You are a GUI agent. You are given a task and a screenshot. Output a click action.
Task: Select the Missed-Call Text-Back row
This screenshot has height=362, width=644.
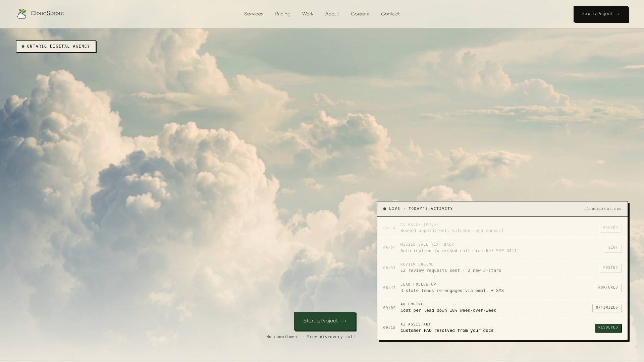pos(502,248)
